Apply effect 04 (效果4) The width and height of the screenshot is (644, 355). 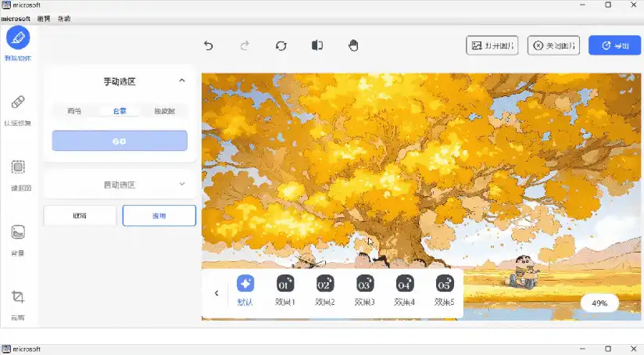pyautogui.click(x=405, y=291)
